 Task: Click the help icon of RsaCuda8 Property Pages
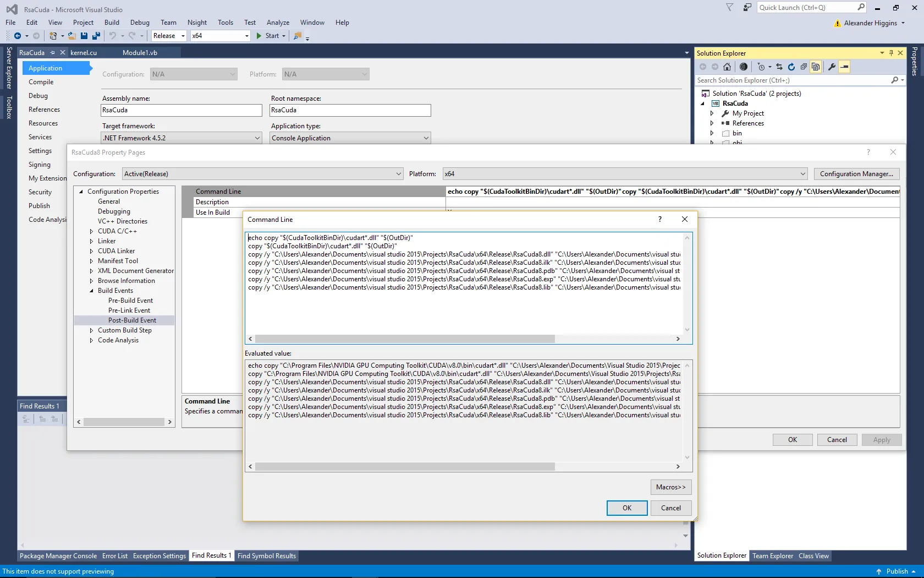[868, 152]
